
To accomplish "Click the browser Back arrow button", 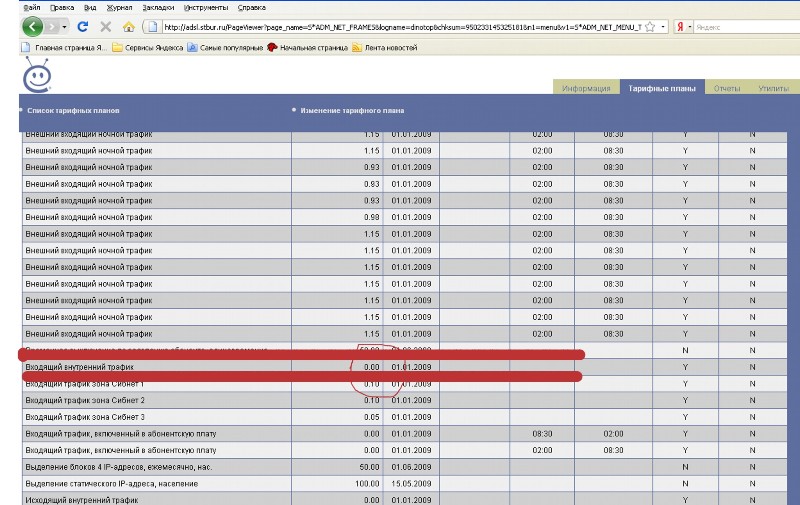I will 34,27.
